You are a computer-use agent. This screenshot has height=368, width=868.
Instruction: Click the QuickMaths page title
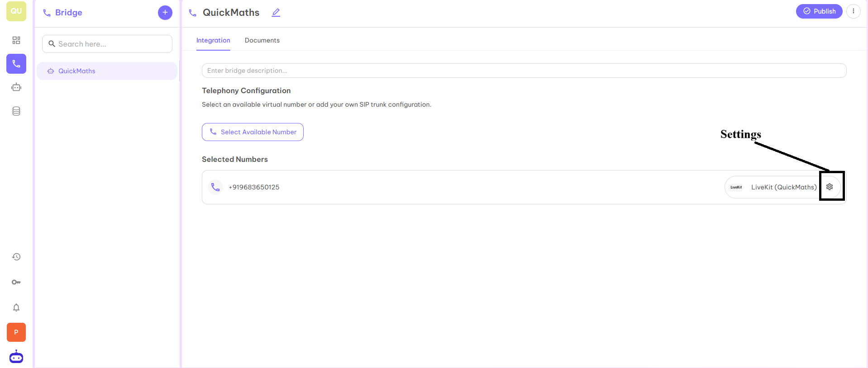pyautogui.click(x=231, y=13)
